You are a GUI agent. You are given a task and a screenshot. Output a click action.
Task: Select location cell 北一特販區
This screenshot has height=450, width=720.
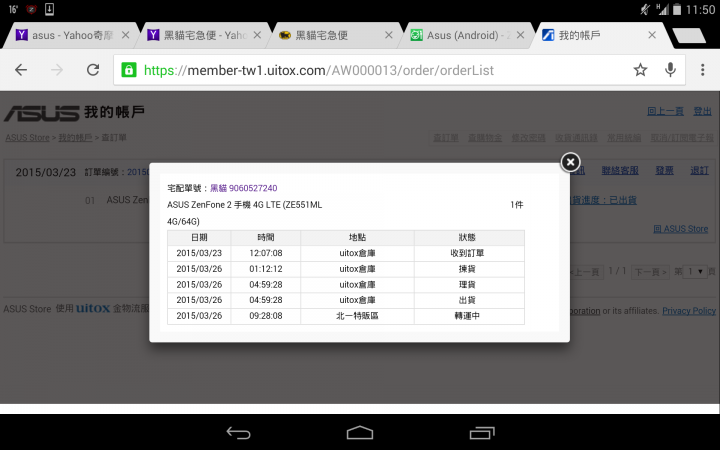tap(357, 316)
